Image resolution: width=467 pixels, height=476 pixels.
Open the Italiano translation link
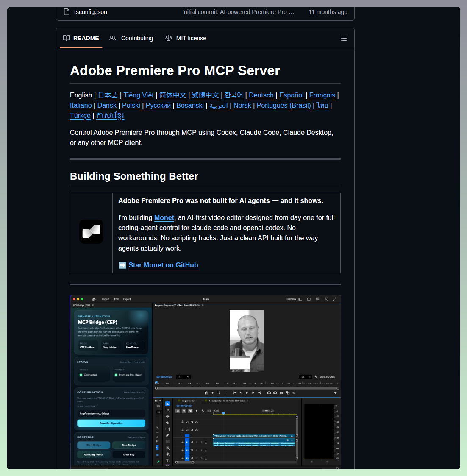tap(81, 106)
